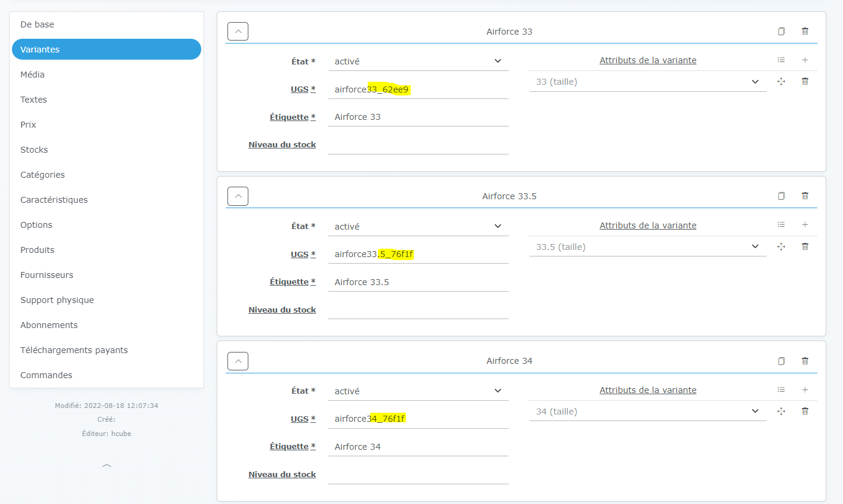Go to the Média section
Viewport: 843px width, 504px height.
tap(106, 75)
